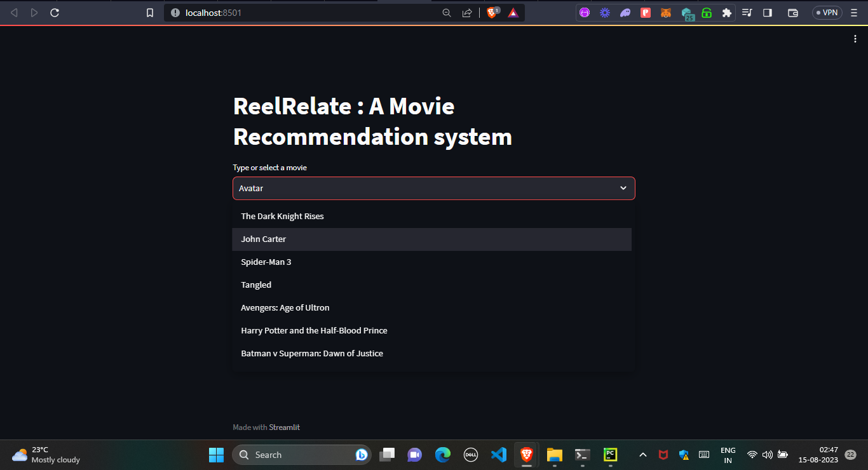The width and height of the screenshot is (868, 470).
Task: Click the green padlock extension icon
Action: pyautogui.click(x=707, y=12)
